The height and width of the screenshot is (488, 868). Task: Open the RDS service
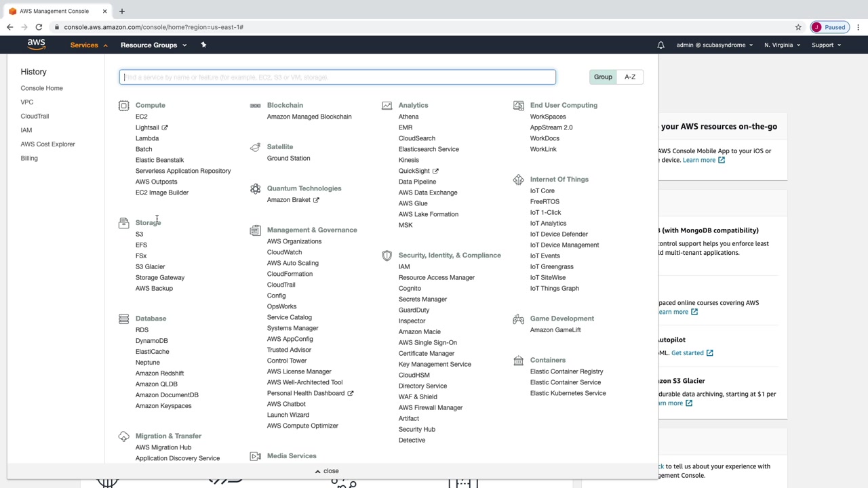click(142, 330)
